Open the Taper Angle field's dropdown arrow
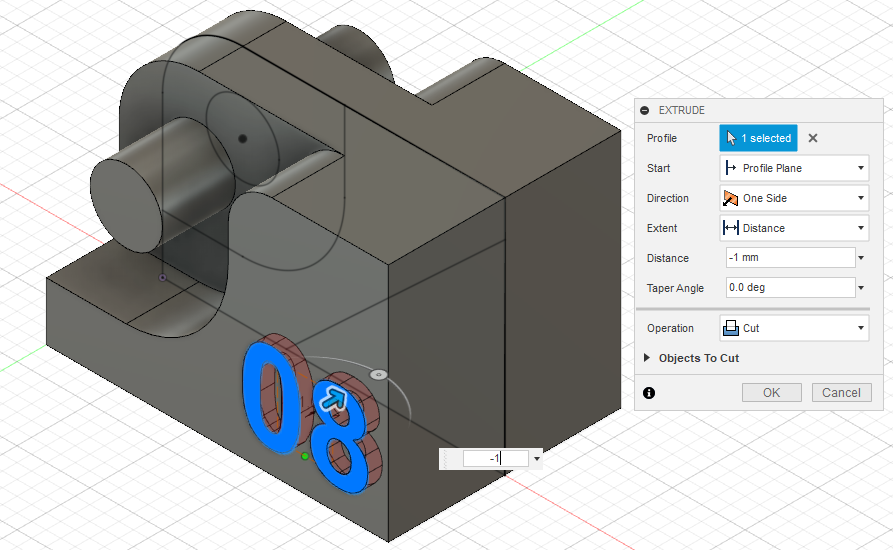 click(861, 288)
